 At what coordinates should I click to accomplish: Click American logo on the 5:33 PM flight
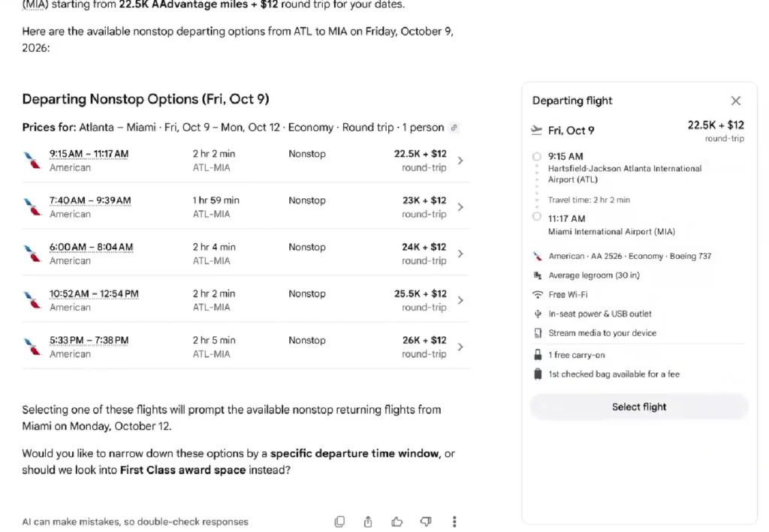pos(32,347)
